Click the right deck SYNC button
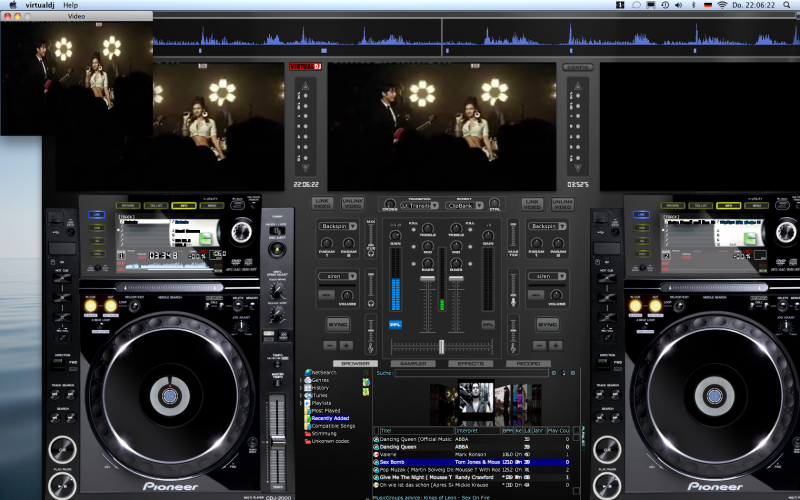Image resolution: width=800 pixels, height=500 pixels. click(547, 324)
